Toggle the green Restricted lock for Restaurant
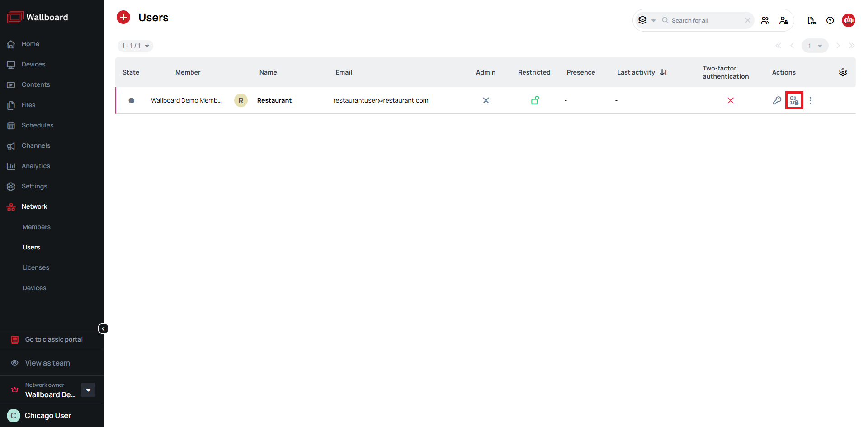Image resolution: width=868 pixels, height=427 pixels. click(535, 100)
